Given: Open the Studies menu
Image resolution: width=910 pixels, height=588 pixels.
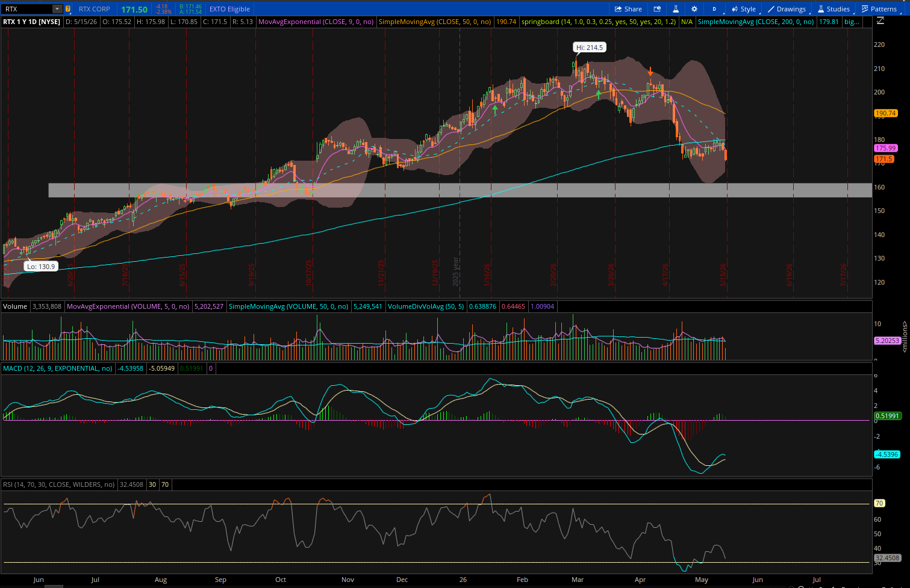Looking at the screenshot, I should (834, 9).
